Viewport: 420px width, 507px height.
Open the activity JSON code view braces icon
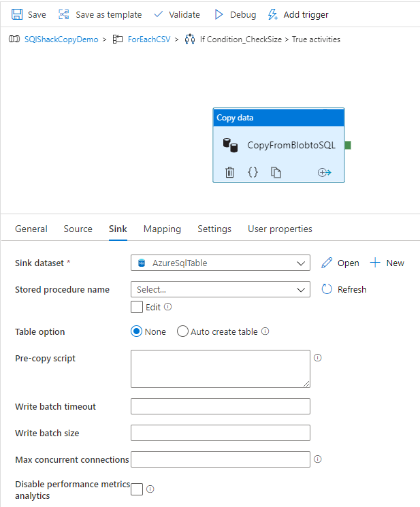point(253,173)
